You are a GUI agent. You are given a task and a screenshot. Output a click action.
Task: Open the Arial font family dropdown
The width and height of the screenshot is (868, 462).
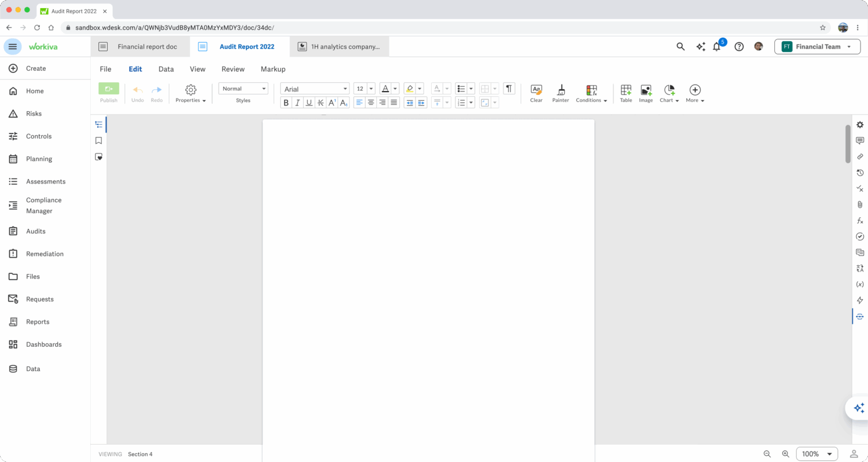(315, 89)
